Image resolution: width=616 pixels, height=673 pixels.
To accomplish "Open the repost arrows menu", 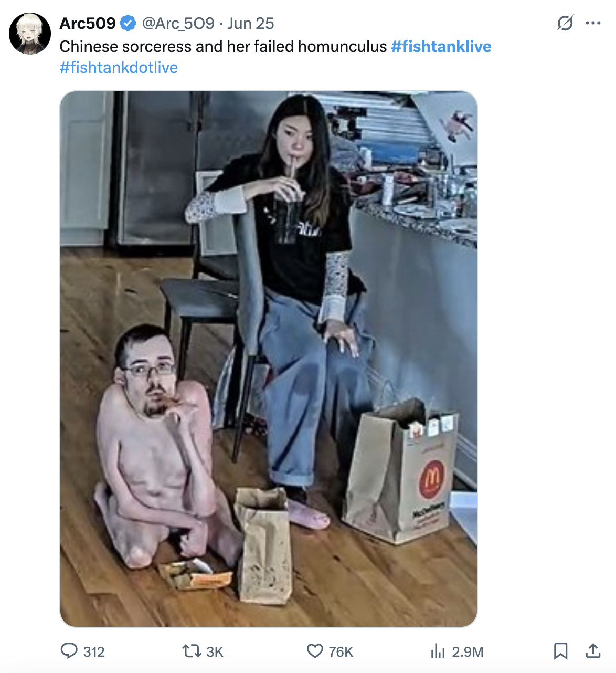I will 191,651.
